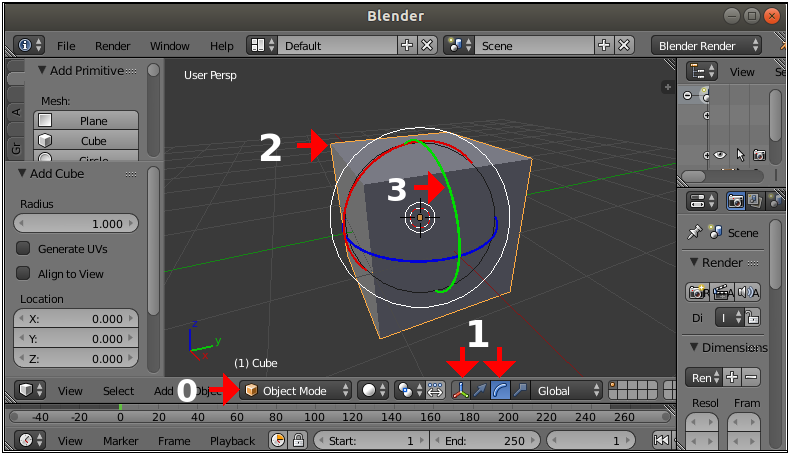The image size is (790, 454).
Task: Open pivot point selector
Action: 410,391
